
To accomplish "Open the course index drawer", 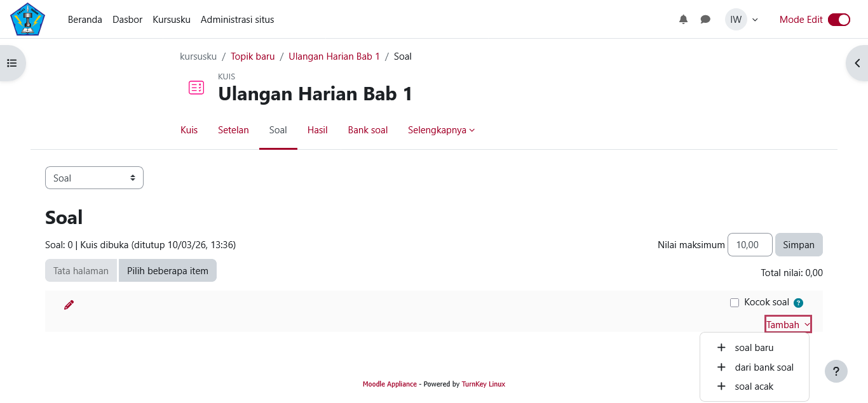I will coord(11,63).
